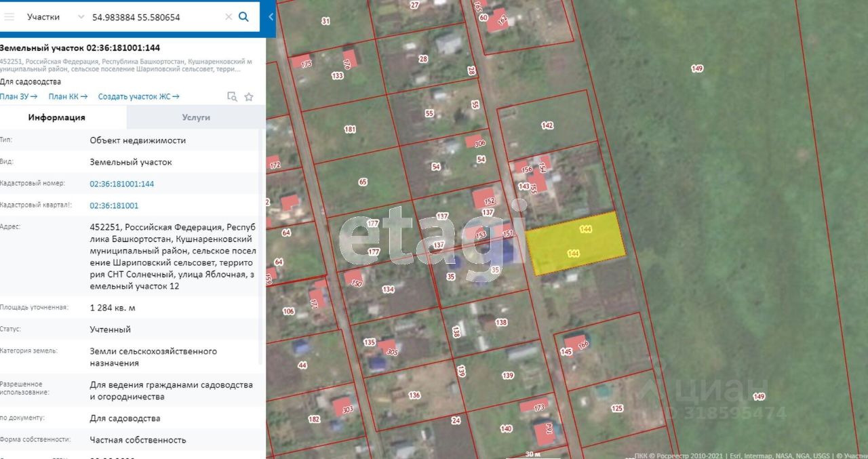Collapse the side panel with arrow

[271, 17]
